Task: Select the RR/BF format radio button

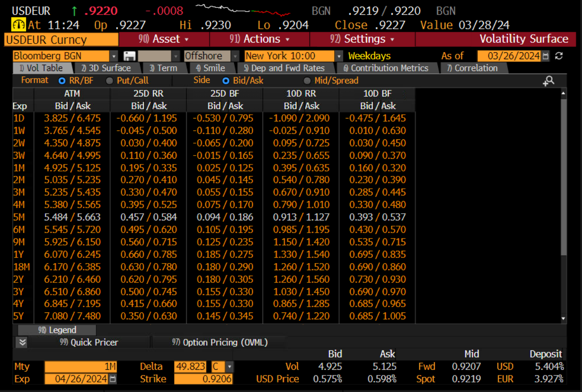Action: 62,81
